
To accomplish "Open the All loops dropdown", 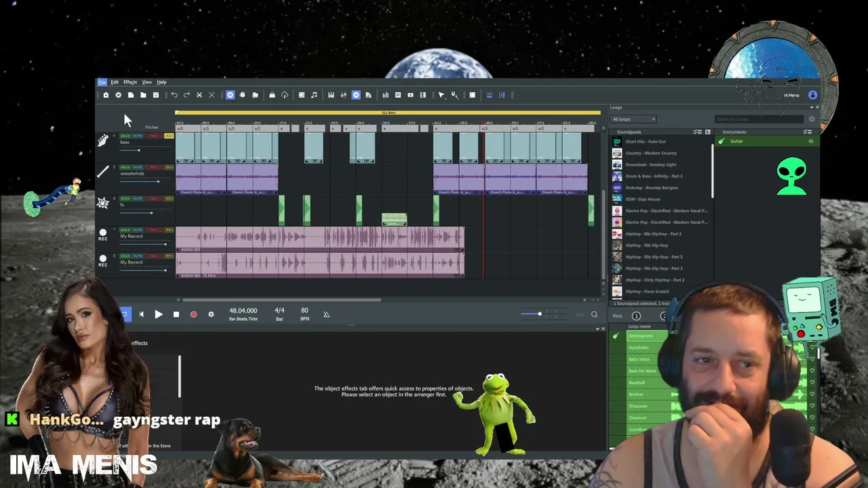I will [633, 119].
